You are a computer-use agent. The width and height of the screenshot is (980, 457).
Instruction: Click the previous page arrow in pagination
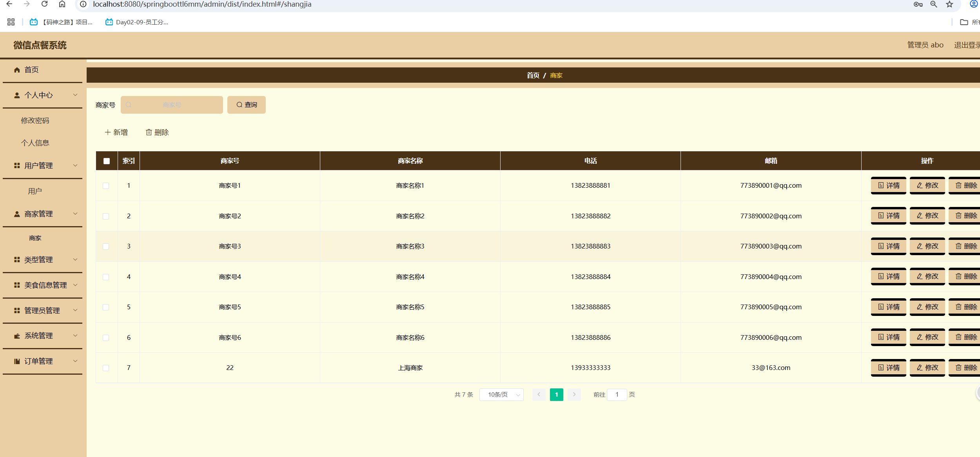(x=539, y=395)
